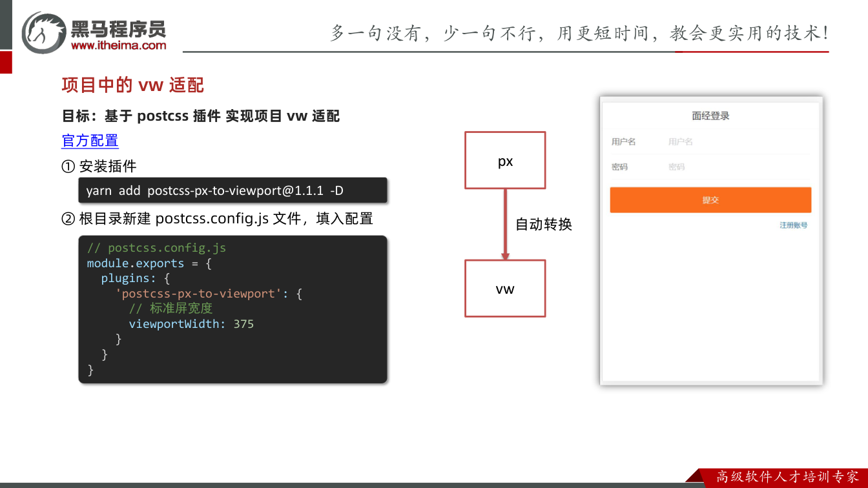The image size is (868, 488).
Task: Select the 自动转换 label
Action: pos(544,225)
